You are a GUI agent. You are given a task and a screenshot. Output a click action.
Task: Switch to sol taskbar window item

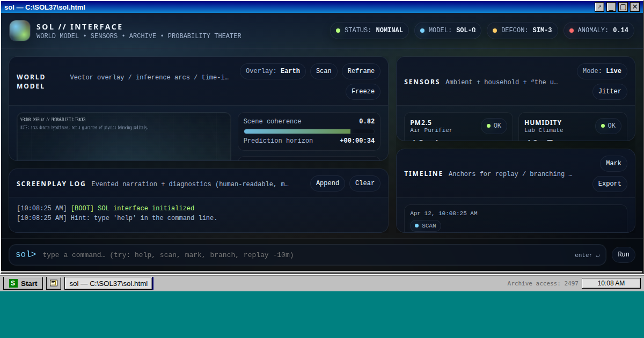108,283
